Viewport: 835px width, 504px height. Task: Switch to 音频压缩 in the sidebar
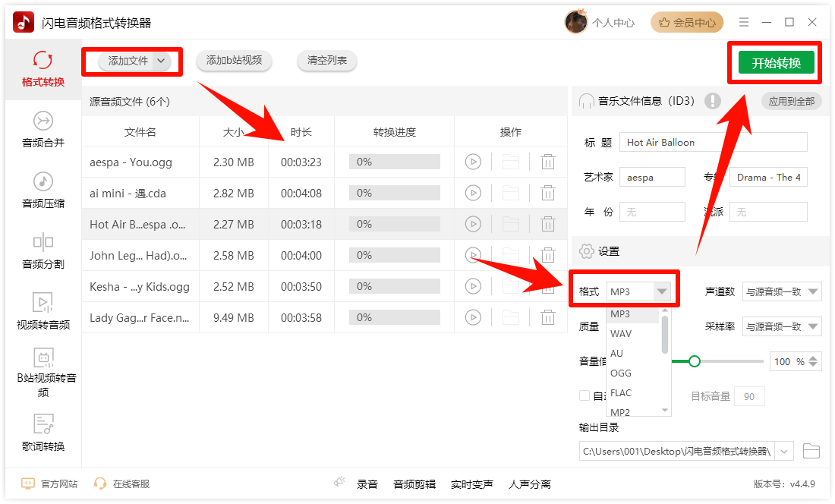(x=43, y=190)
